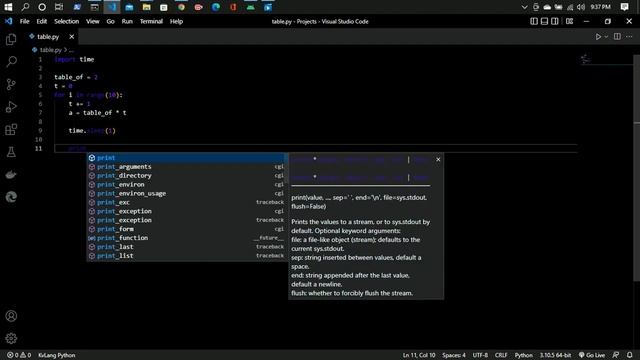Click the feedback icon in status bar
This screenshot has height=360, width=640.
click(616, 355)
